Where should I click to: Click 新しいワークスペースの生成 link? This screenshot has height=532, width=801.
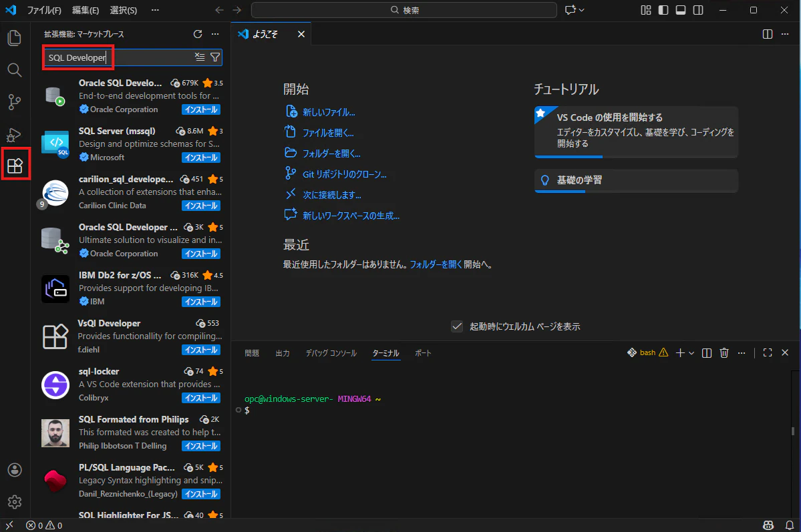point(351,216)
